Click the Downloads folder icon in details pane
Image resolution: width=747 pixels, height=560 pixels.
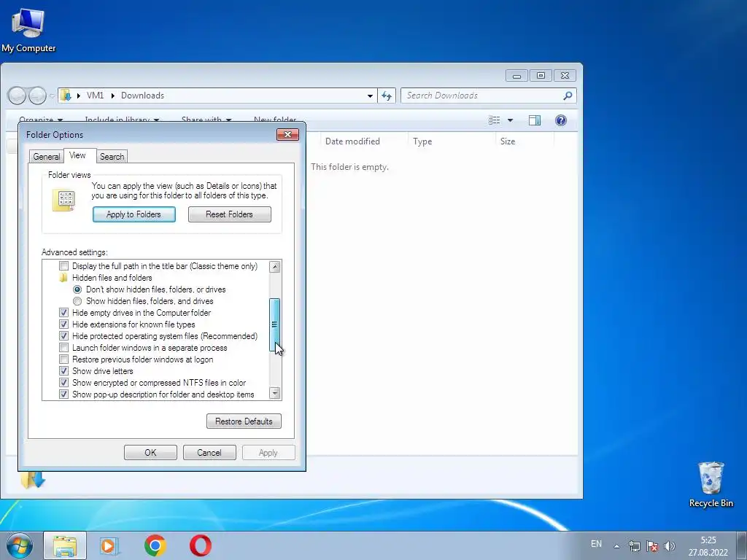click(x=32, y=480)
